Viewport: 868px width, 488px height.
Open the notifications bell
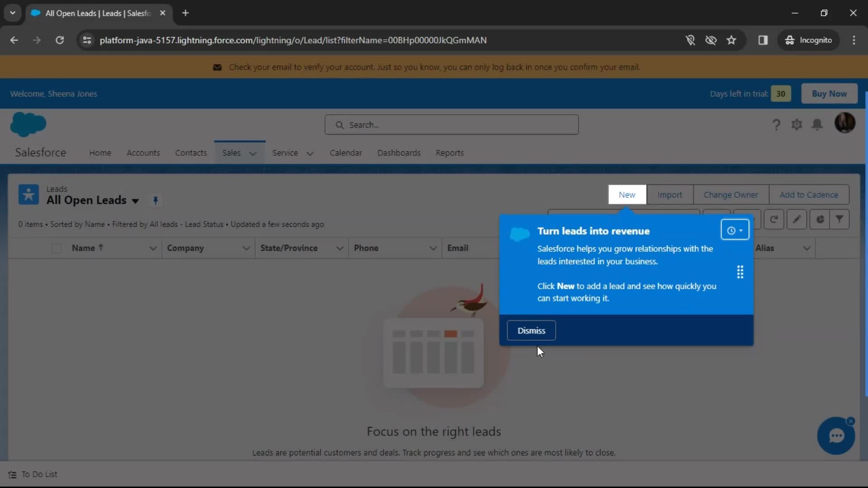817,124
